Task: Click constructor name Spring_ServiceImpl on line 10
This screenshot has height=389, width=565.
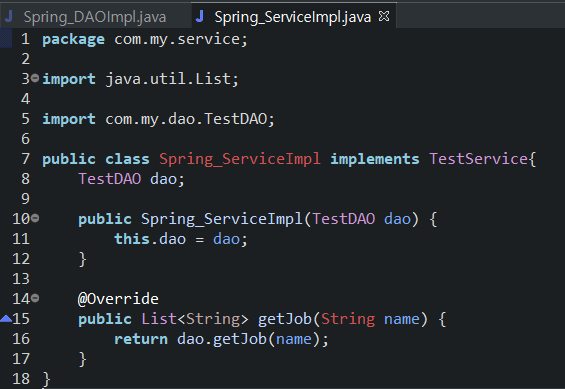Action: coord(222,219)
